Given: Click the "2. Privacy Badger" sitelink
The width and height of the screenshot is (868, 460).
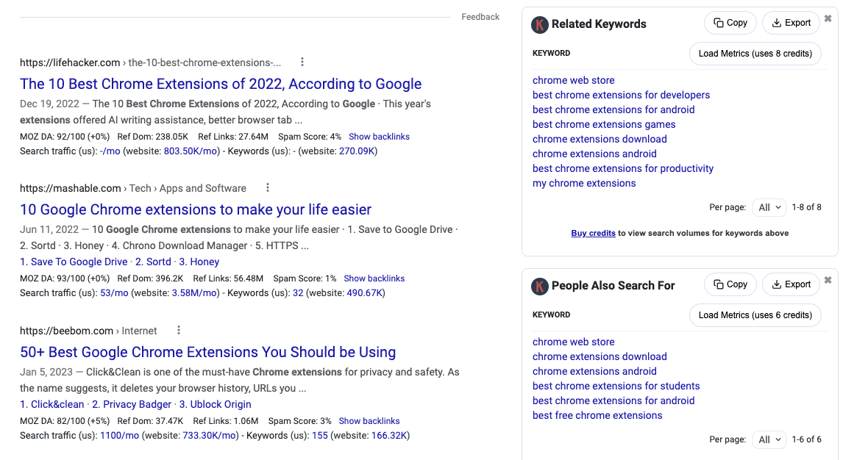Looking at the screenshot, I should pyautogui.click(x=132, y=405).
